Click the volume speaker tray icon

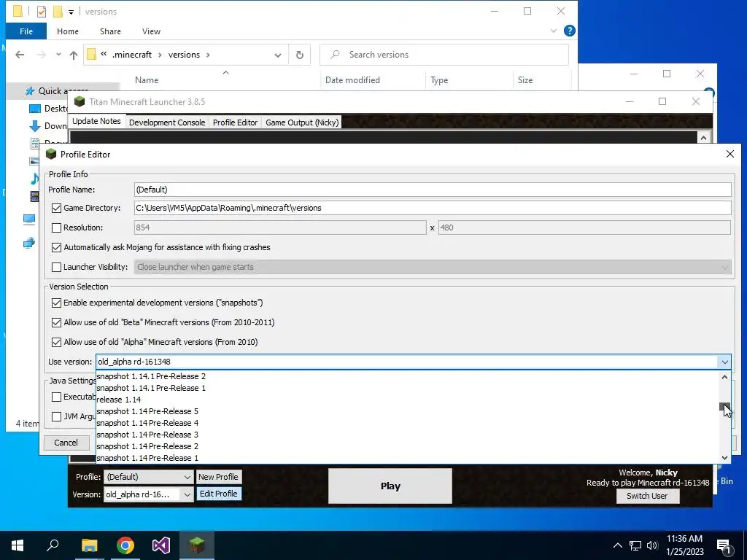point(652,545)
